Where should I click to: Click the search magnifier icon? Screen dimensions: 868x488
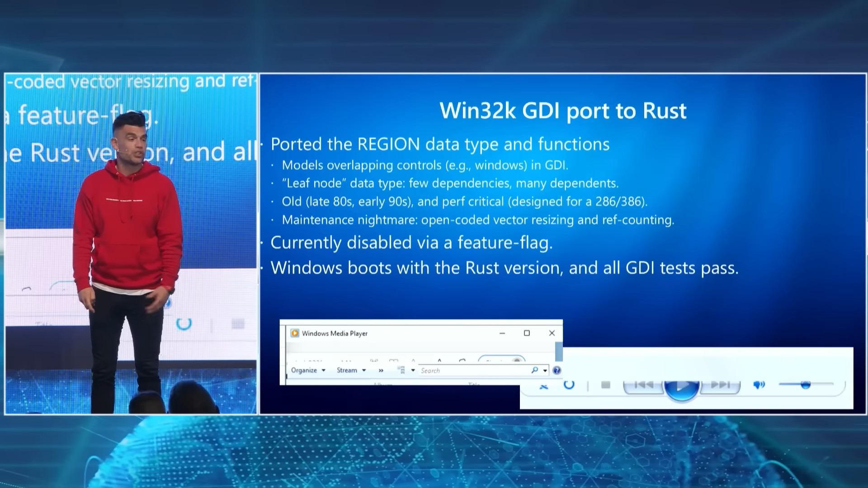[x=534, y=370]
